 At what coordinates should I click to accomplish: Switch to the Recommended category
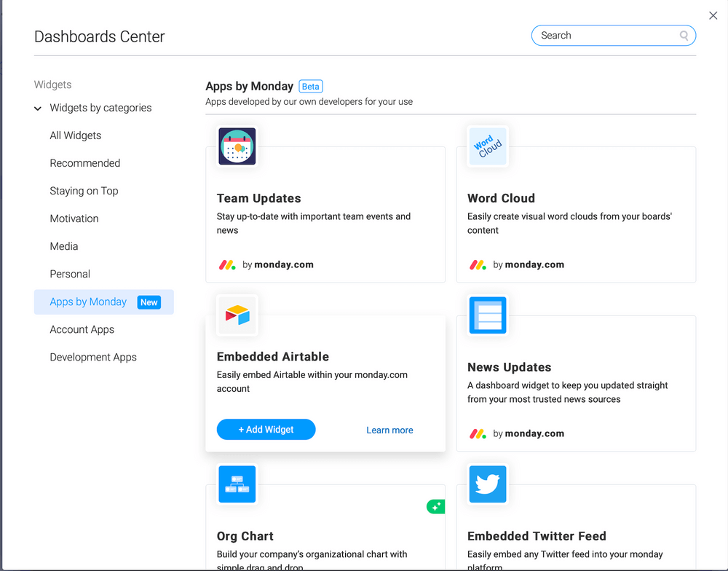coord(84,163)
